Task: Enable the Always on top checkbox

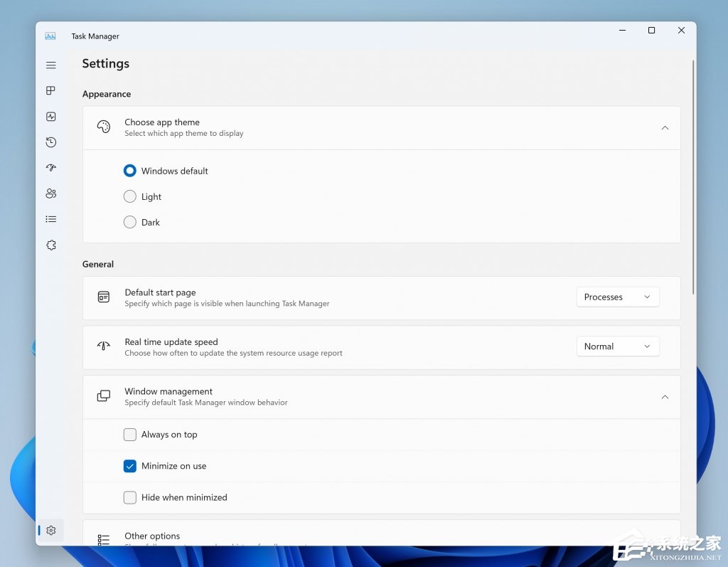Action: (130, 435)
